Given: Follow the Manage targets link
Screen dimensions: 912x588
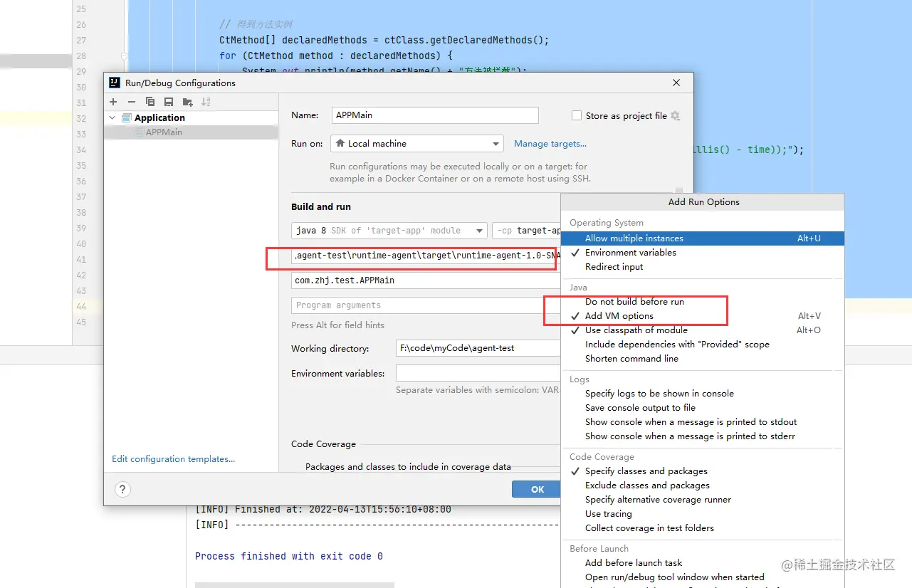Looking at the screenshot, I should [x=550, y=143].
